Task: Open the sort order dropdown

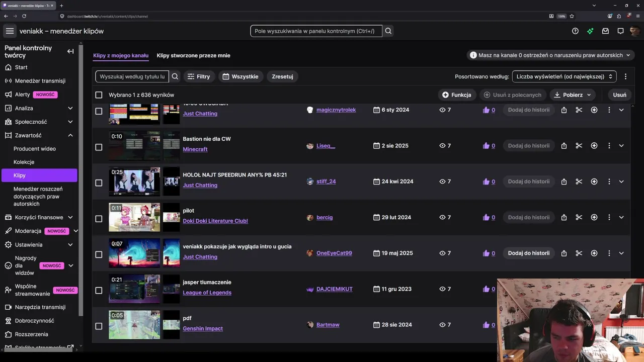Action: 564,76
